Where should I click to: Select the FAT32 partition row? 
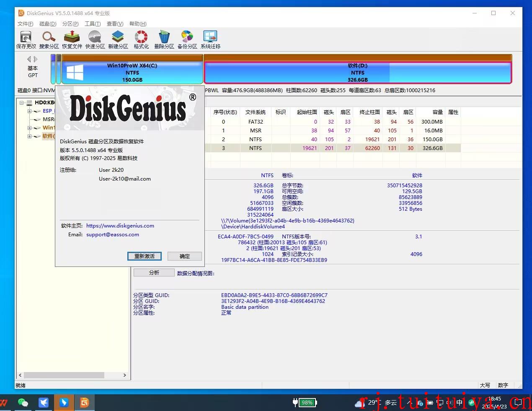333,122
